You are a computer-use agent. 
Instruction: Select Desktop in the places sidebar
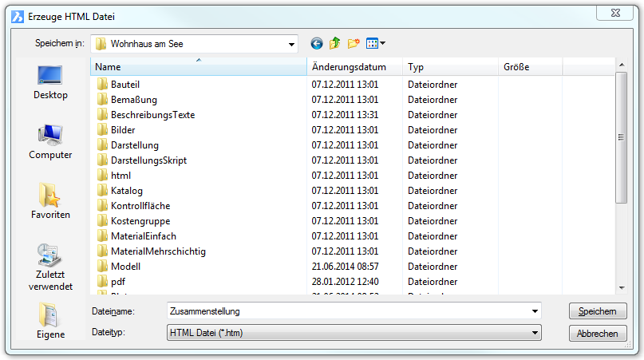50,83
